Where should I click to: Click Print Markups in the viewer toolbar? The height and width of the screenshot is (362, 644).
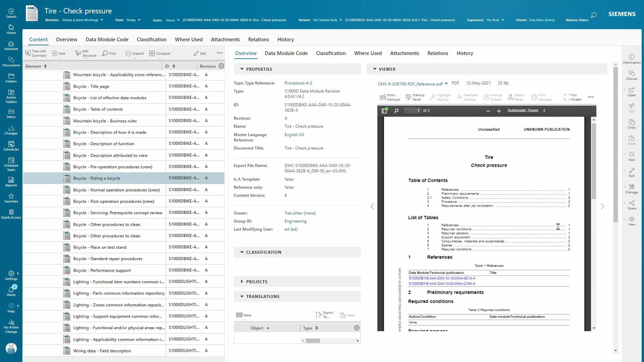[x=541, y=97]
